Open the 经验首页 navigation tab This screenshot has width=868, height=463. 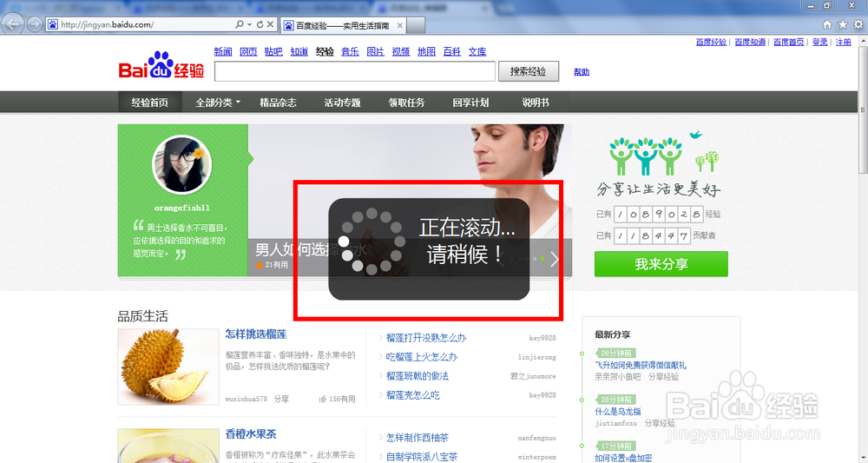[150, 103]
